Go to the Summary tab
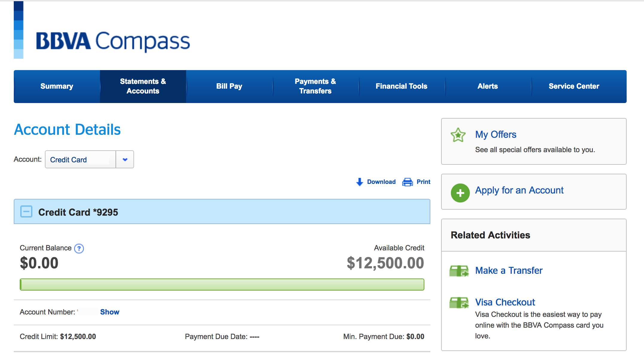The height and width of the screenshot is (360, 644). click(x=57, y=86)
